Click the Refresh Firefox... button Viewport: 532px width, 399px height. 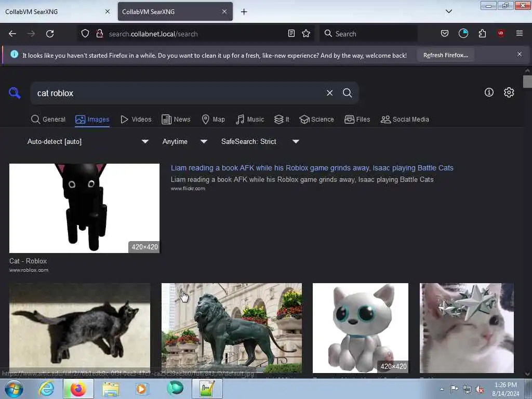(x=445, y=55)
